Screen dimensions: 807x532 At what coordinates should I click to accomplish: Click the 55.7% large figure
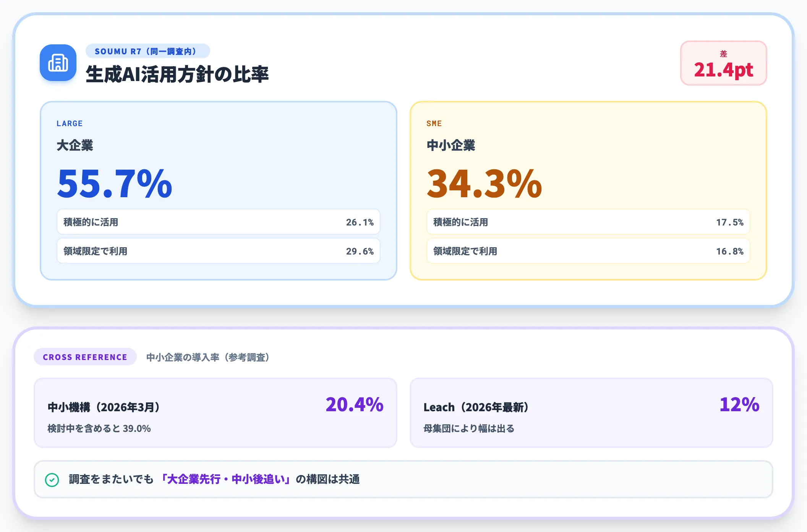point(115,184)
